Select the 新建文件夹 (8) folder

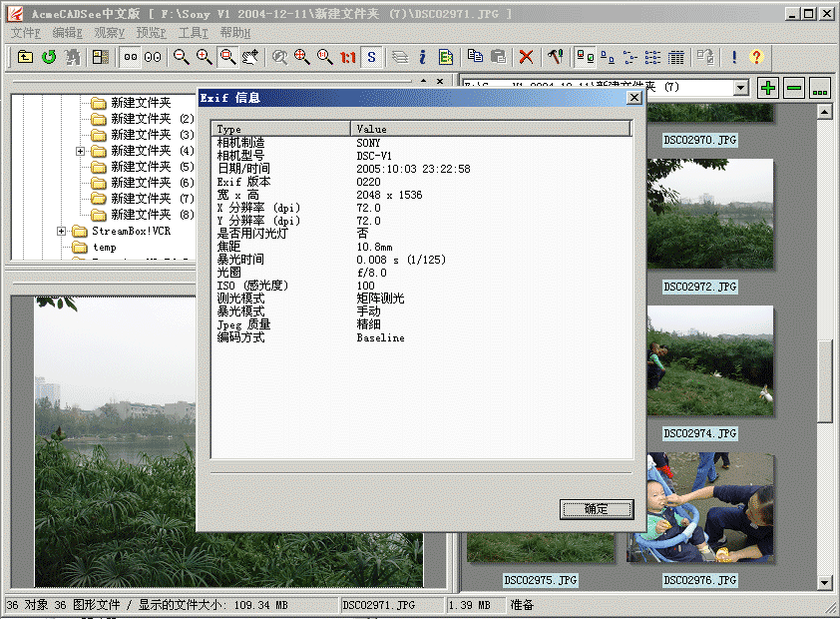coord(153,215)
